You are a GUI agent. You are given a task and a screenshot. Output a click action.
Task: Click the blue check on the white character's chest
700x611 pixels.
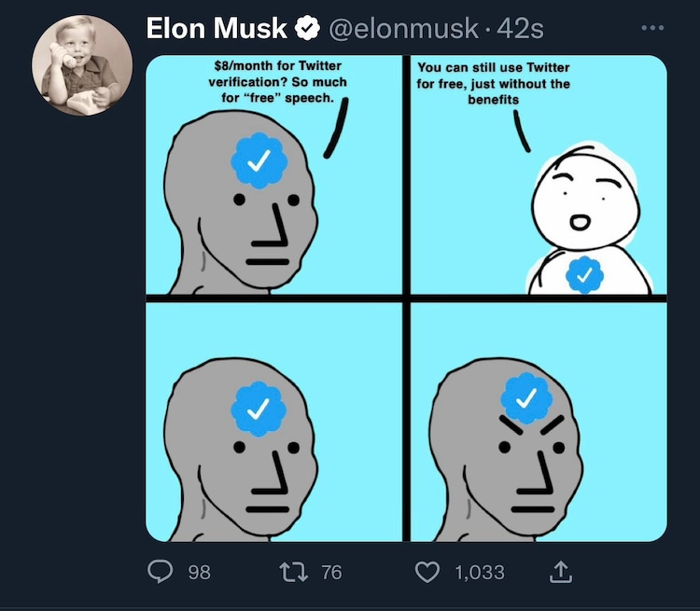coord(585,274)
